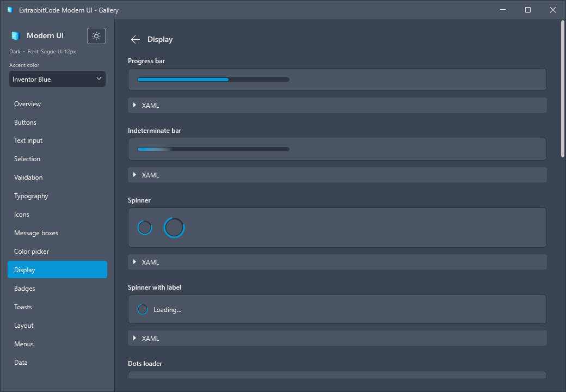This screenshot has width=566, height=392.
Task: Click the Dots loader heading
Action: click(x=145, y=364)
